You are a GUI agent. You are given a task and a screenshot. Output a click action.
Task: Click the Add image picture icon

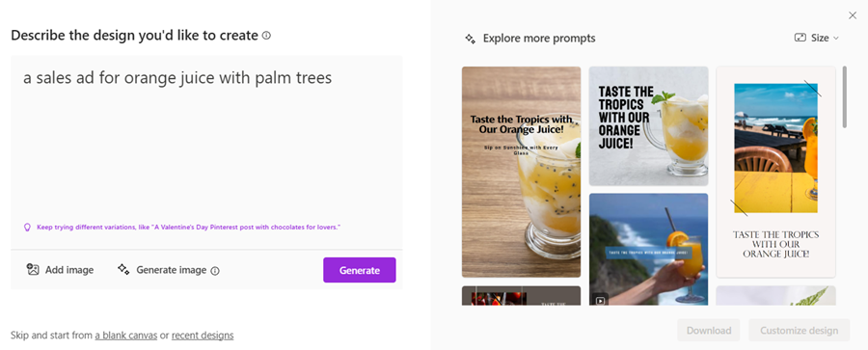click(33, 270)
